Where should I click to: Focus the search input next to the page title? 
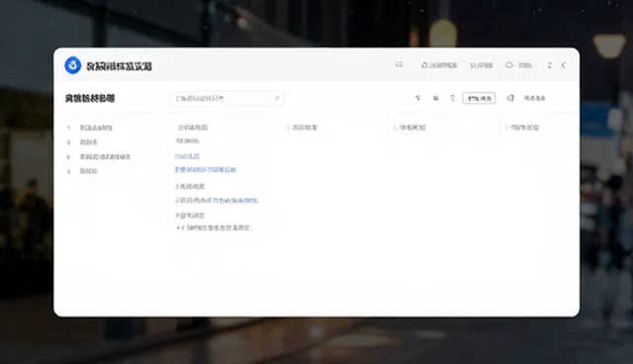226,98
